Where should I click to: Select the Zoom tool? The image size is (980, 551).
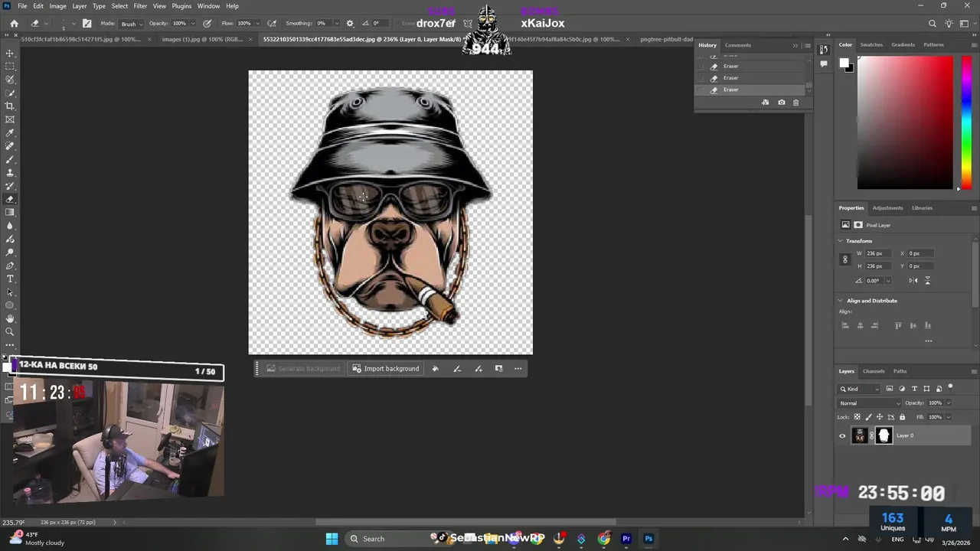(10, 332)
